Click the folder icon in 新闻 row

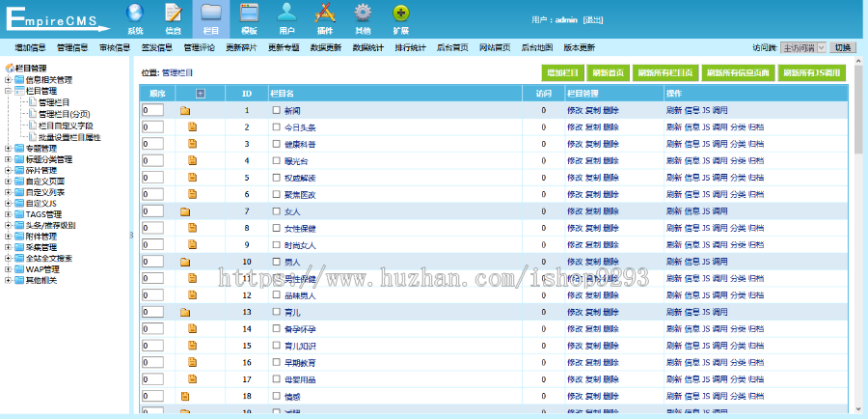[x=185, y=111]
